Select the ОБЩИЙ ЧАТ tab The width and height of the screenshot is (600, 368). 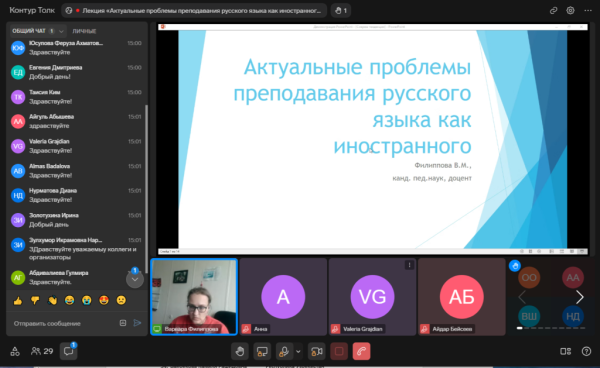pyautogui.click(x=29, y=31)
